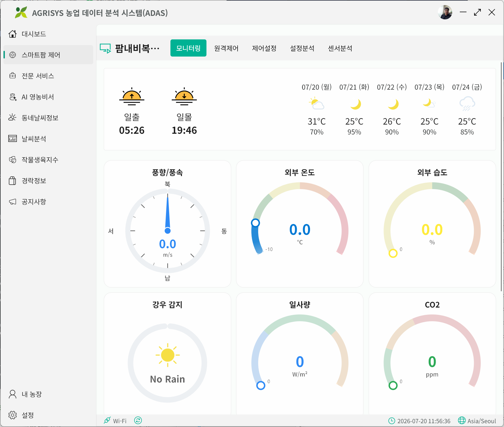
Task: Click the sunrise 일출 icon
Action: coord(132,96)
